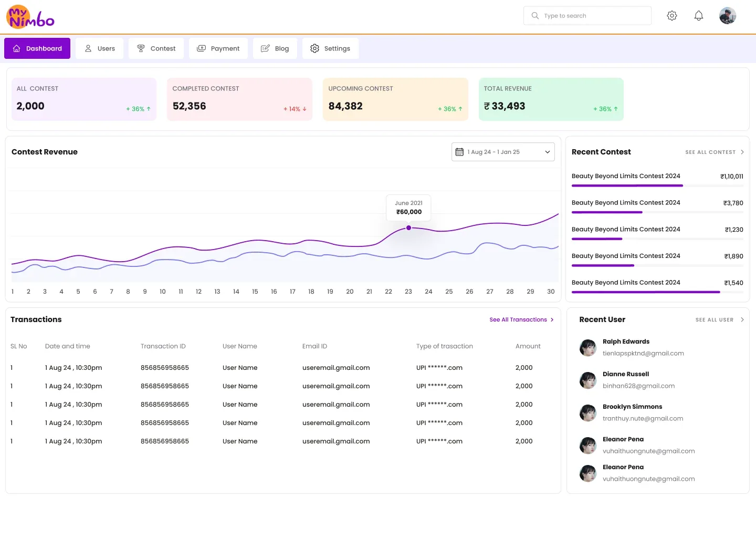Image resolution: width=756 pixels, height=548 pixels.
Task: Open the Settings tab
Action: coord(330,48)
